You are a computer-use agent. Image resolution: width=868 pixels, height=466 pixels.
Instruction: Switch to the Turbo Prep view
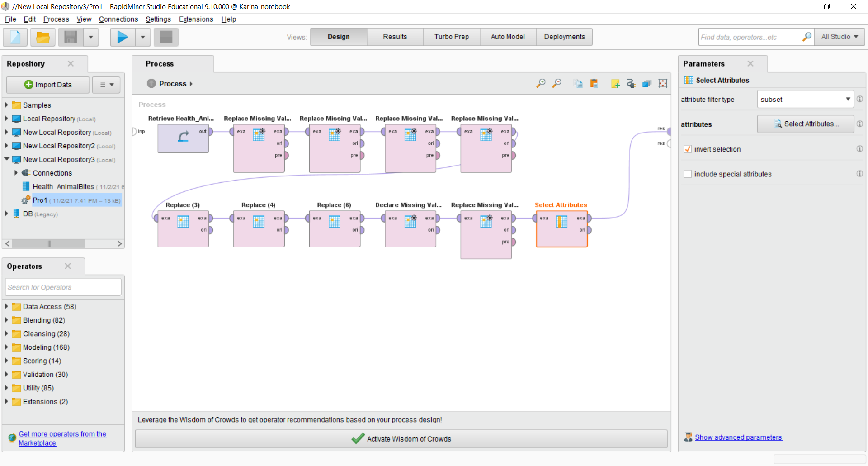click(452, 37)
